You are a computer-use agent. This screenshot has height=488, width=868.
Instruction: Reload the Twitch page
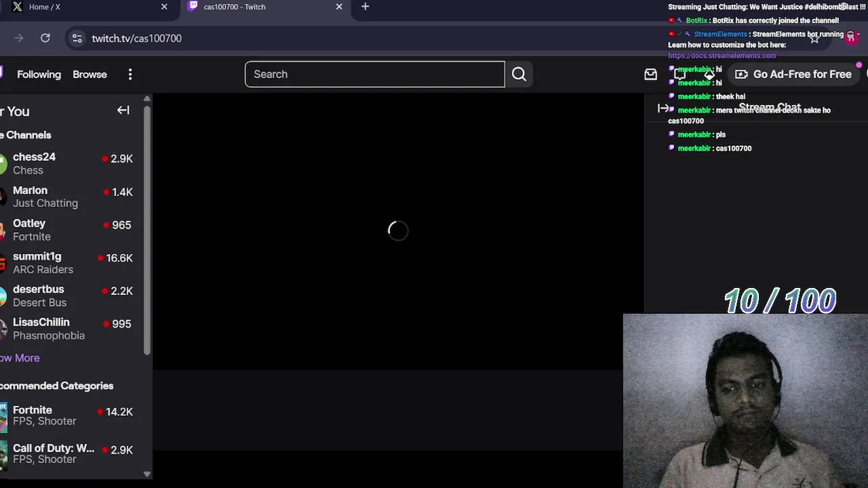(45, 39)
